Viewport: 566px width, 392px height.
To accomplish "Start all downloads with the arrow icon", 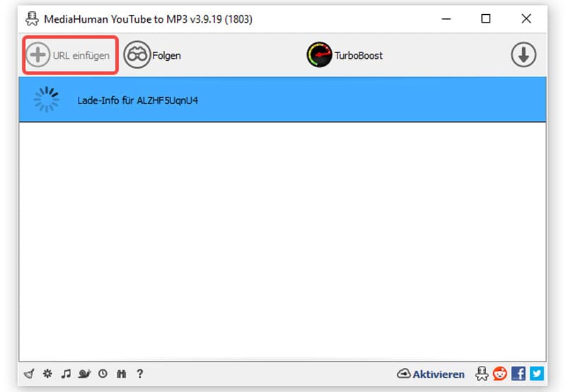I will click(x=523, y=55).
